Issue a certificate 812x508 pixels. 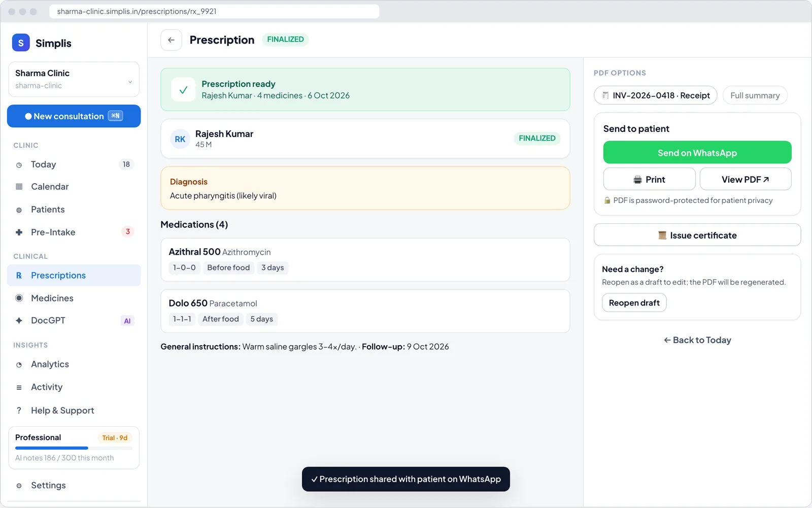(x=697, y=235)
